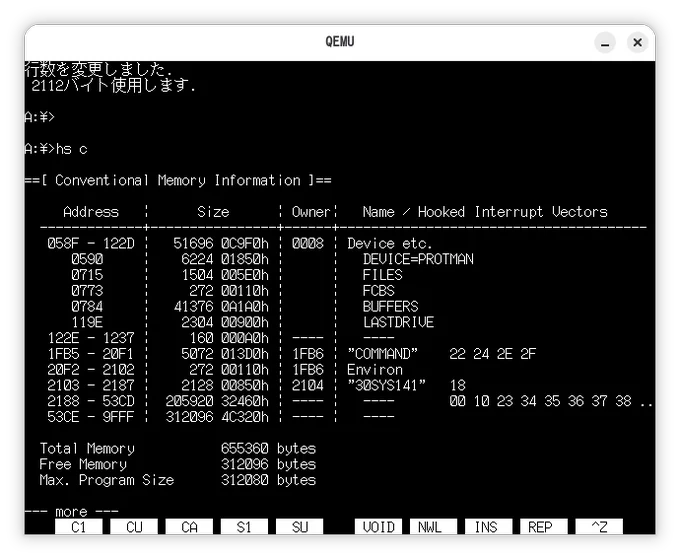Image resolution: width=680 pixels, height=559 pixels.
Task: Click the Environ entry
Action: [375, 369]
